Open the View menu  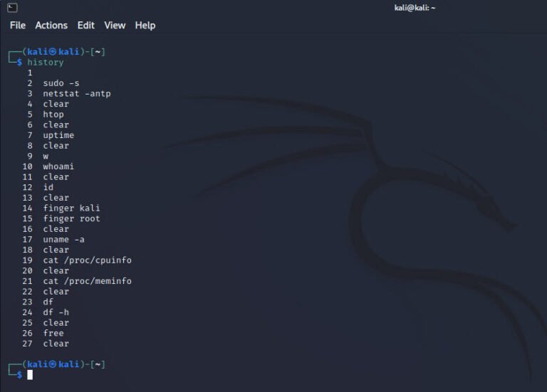115,26
